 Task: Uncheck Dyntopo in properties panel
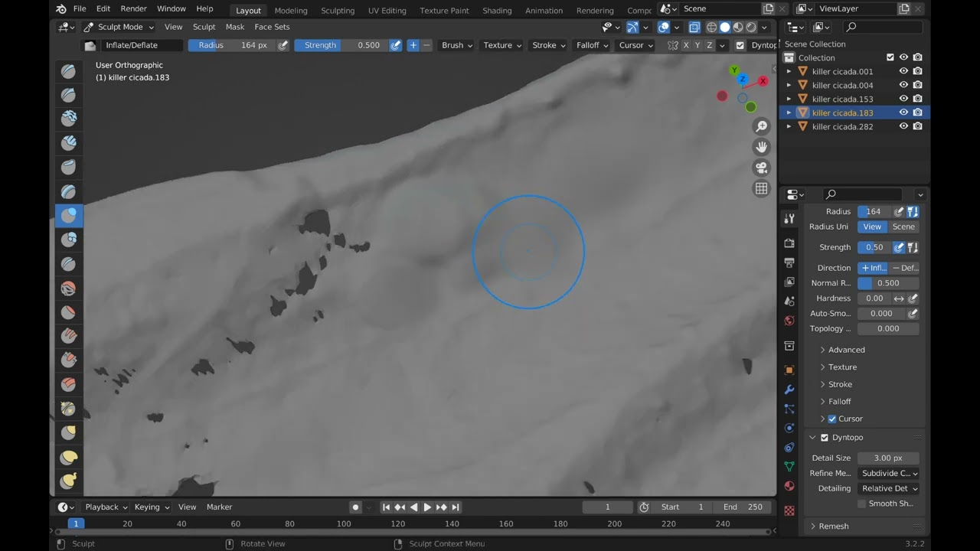(x=825, y=438)
